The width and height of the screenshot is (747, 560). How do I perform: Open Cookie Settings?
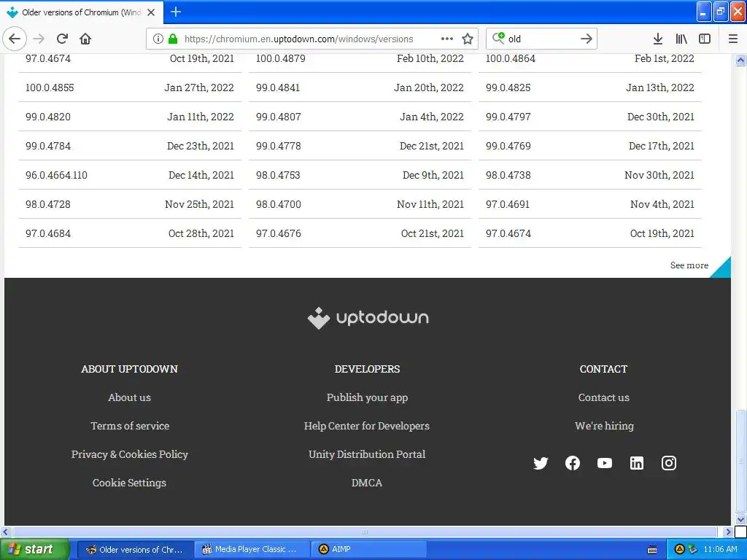coord(130,483)
